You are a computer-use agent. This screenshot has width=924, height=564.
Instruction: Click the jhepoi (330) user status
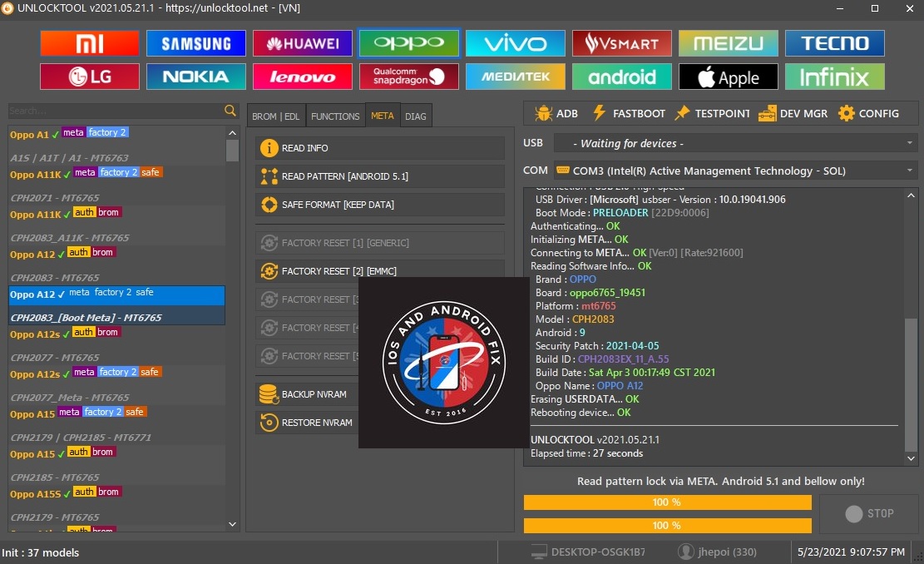717,552
